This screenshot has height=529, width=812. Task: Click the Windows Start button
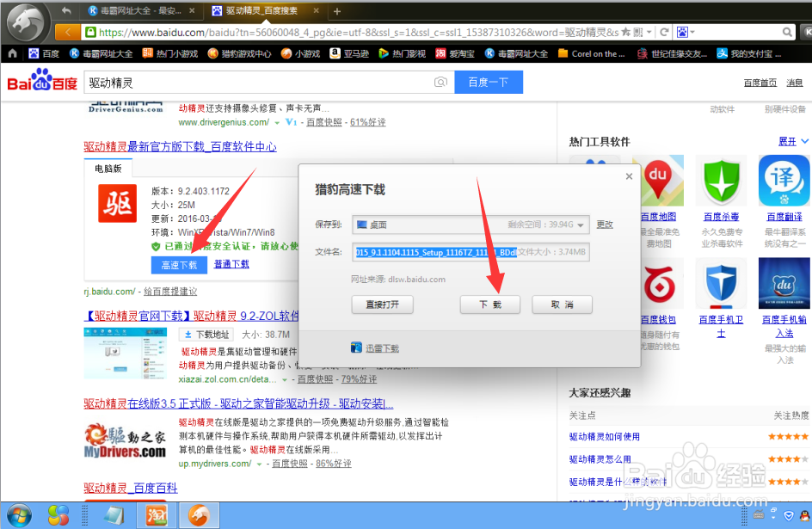(x=19, y=516)
